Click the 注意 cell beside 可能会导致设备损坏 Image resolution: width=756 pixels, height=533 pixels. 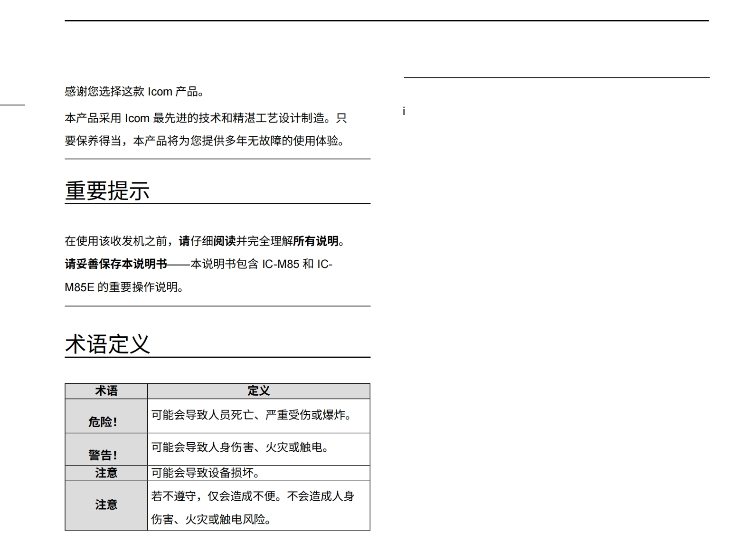pyautogui.click(x=106, y=473)
